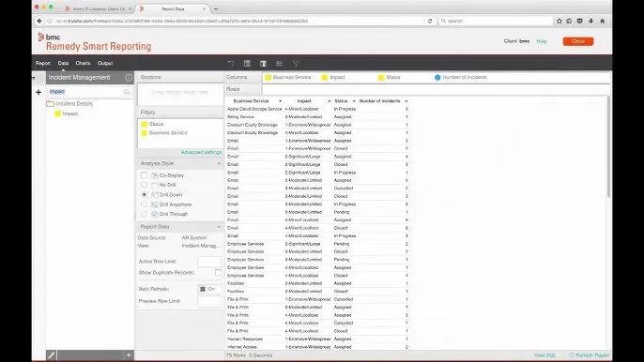The image size is (644, 362).
Task: Click yellow Business Service icon in Filters
Action: coord(145,133)
